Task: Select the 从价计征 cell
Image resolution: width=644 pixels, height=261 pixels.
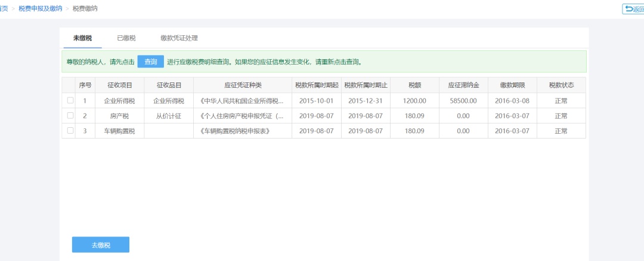Action: click(169, 116)
